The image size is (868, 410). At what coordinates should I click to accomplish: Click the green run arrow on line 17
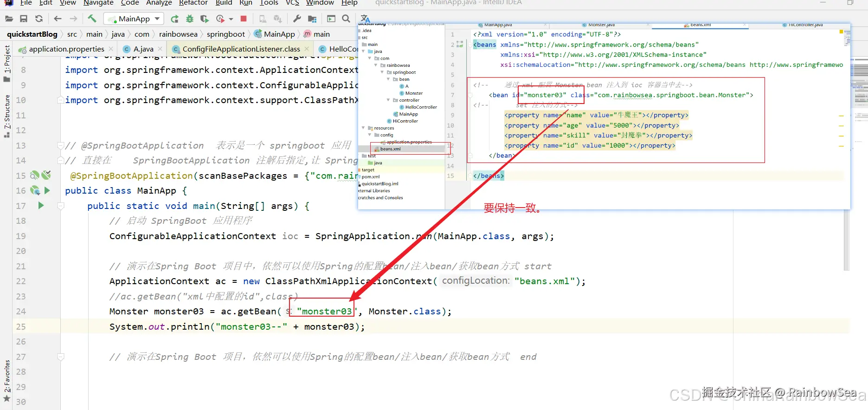[x=41, y=205]
